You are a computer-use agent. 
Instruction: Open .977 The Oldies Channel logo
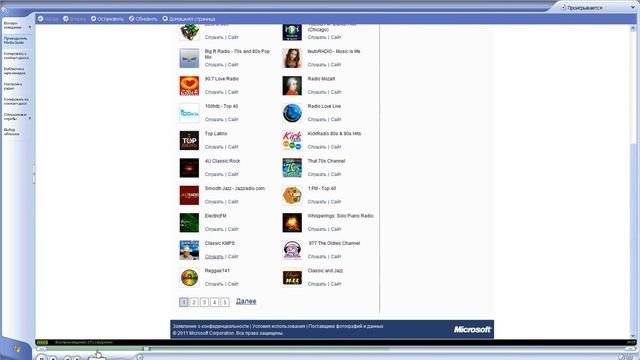[292, 250]
